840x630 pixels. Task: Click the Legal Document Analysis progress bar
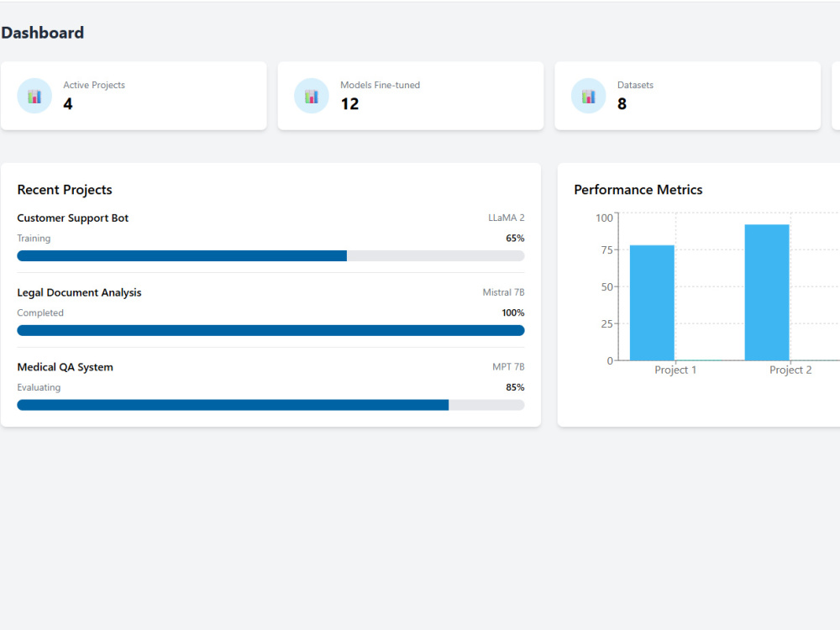270,330
